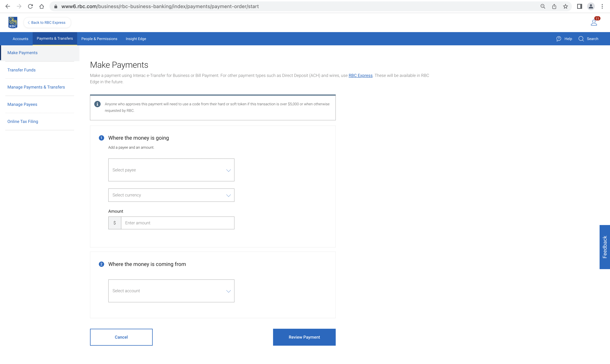Click the Help speech bubble icon

[559, 39]
